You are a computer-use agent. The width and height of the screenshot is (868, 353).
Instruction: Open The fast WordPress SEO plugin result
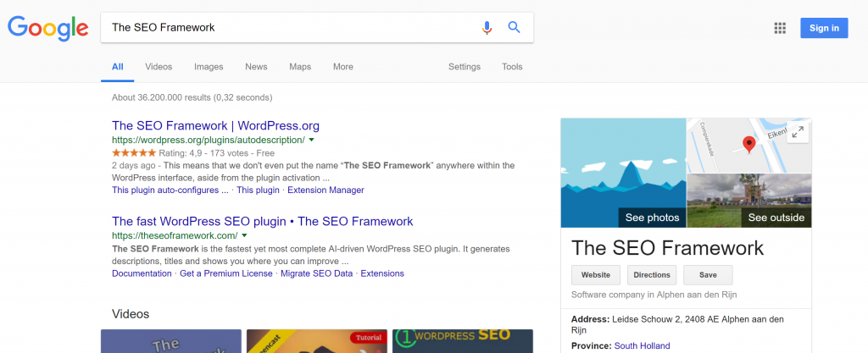pyautogui.click(x=263, y=222)
